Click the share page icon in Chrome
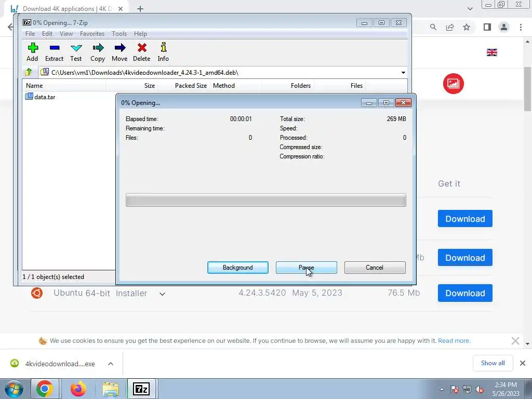532x399 pixels. [450, 27]
